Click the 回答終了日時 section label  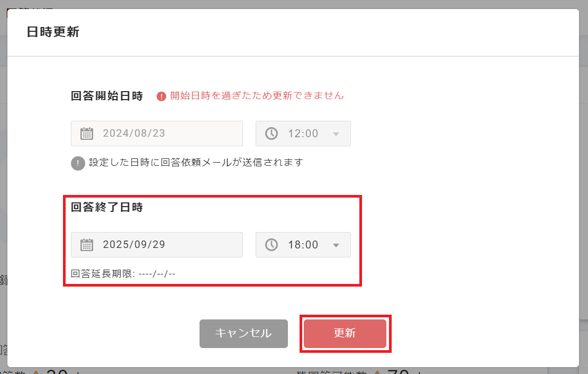point(107,208)
